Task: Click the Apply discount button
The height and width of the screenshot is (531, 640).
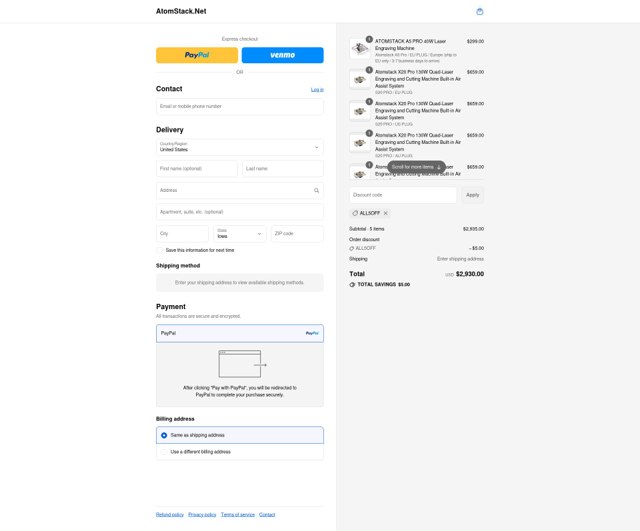Action: point(473,195)
